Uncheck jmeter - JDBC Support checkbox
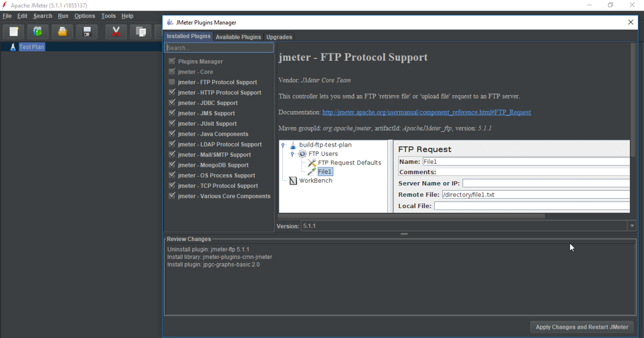 (172, 102)
